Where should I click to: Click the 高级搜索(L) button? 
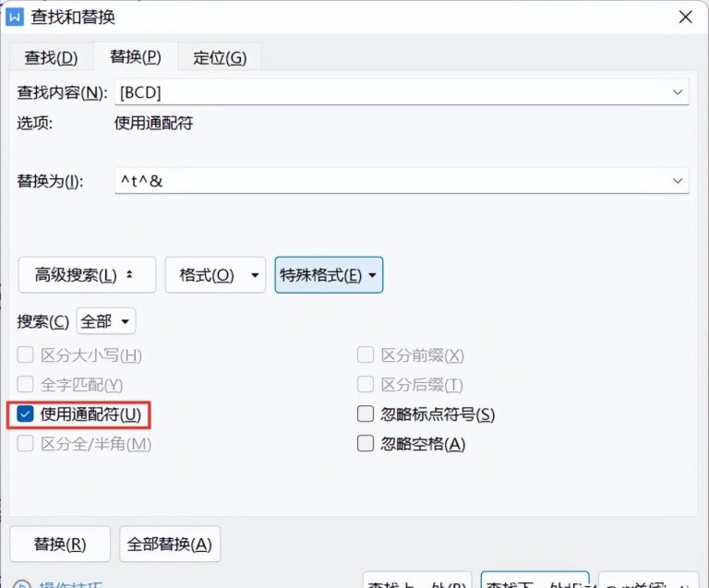pyautogui.click(x=87, y=275)
